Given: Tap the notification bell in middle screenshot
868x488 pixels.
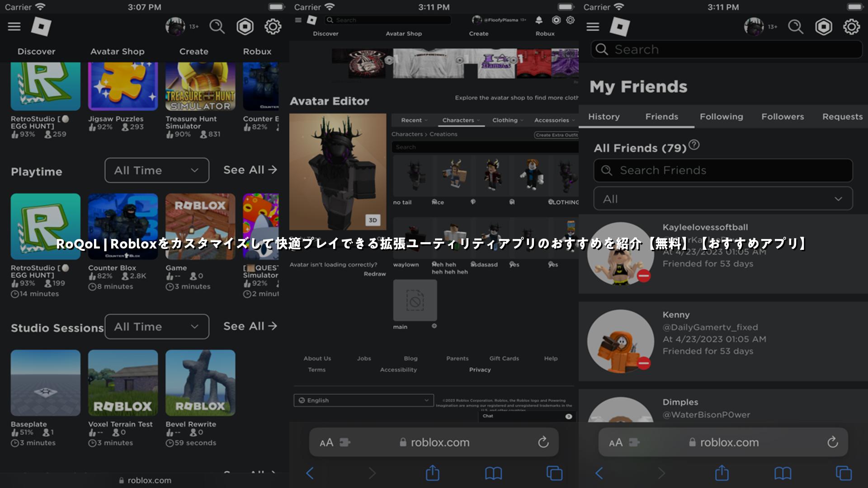Looking at the screenshot, I should pos(539,20).
